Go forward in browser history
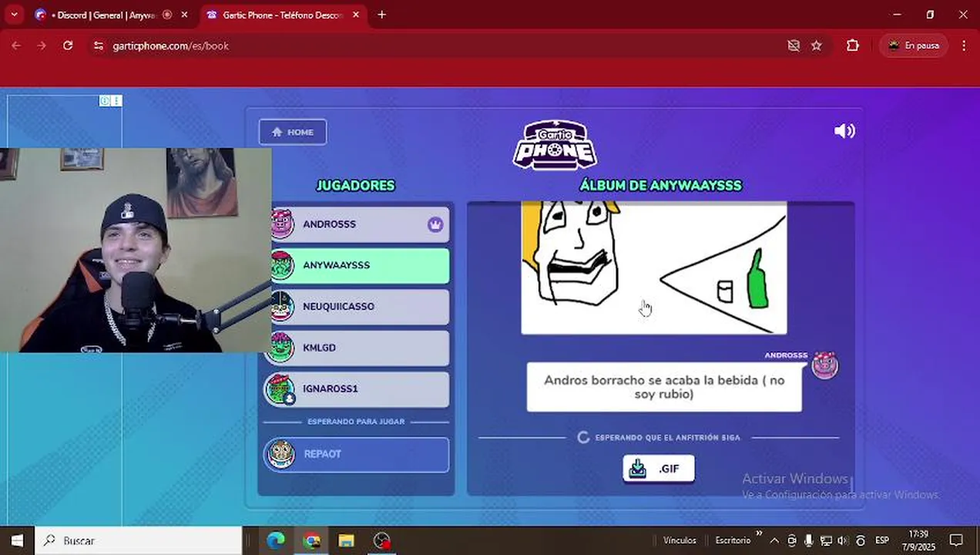Screen dimensions: 980x555 (x=42, y=45)
